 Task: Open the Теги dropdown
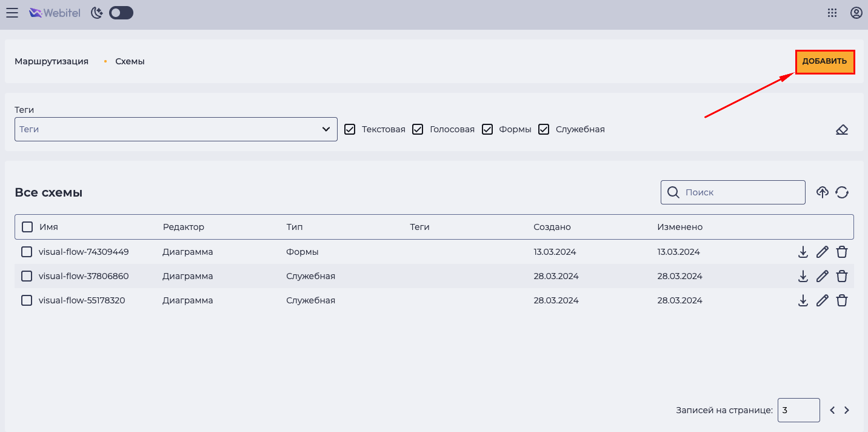tap(176, 129)
